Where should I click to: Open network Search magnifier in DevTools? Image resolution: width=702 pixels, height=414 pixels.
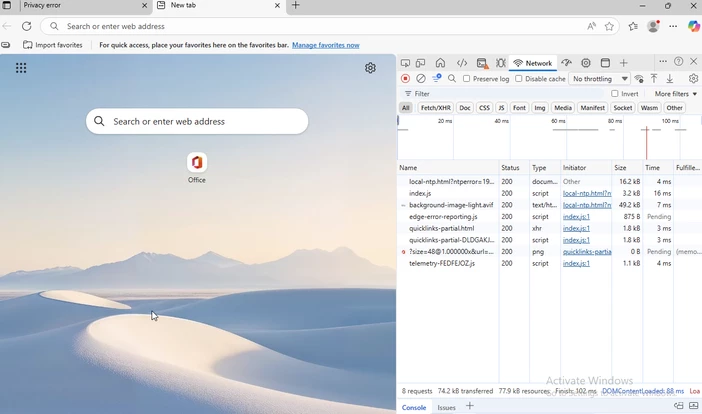click(x=452, y=79)
